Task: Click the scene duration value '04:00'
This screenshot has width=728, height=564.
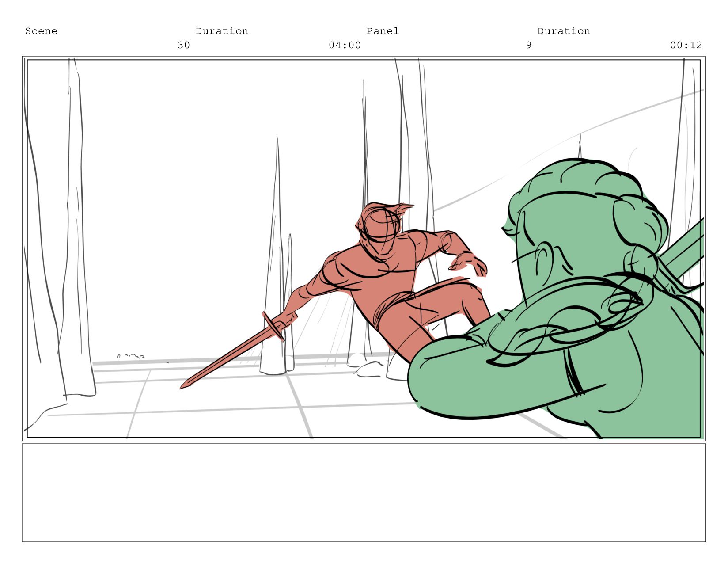Action: (345, 45)
